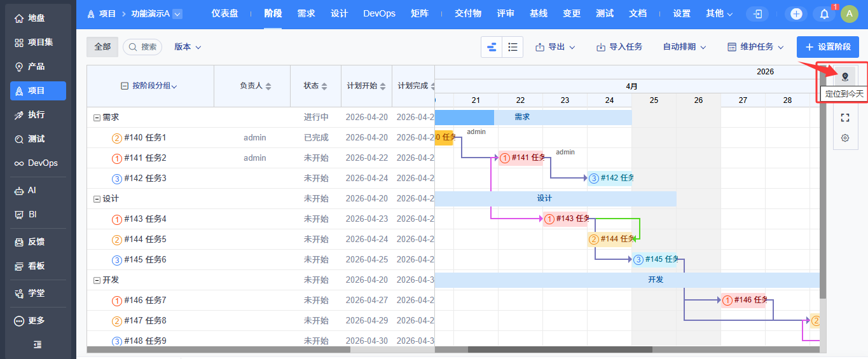Open task #143 任务4 in list
Image resolution: width=868 pixels, height=359 pixels.
coord(145,219)
